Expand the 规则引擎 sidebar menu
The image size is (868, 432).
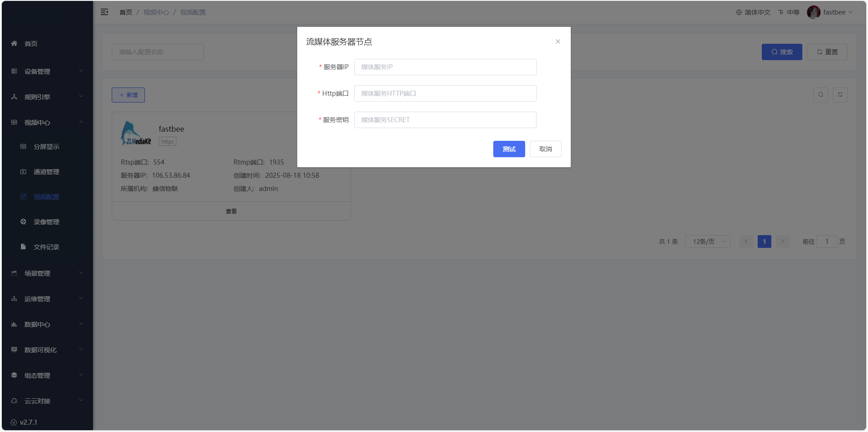click(47, 97)
